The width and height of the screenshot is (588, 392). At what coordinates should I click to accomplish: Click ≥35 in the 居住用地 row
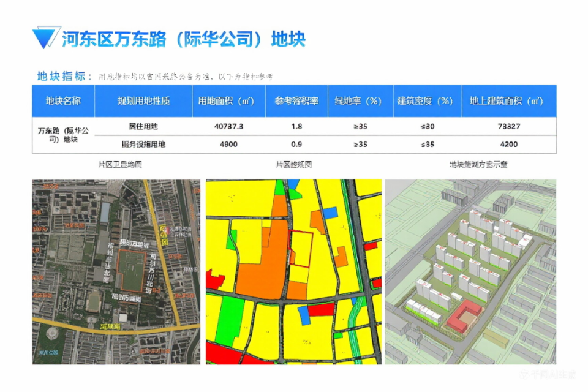[x=360, y=126]
